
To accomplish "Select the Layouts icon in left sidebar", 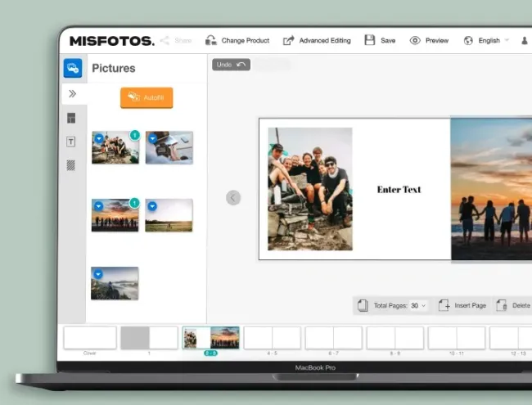I will pos(72,118).
